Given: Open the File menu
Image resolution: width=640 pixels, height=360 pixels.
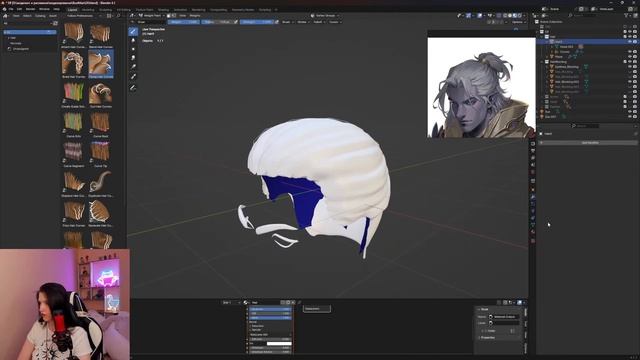Looking at the screenshot, I should (x=11, y=9).
